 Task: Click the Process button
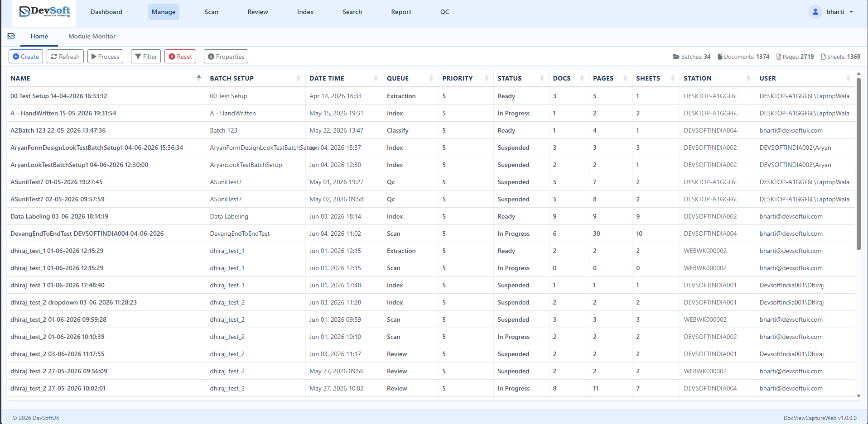coord(105,57)
